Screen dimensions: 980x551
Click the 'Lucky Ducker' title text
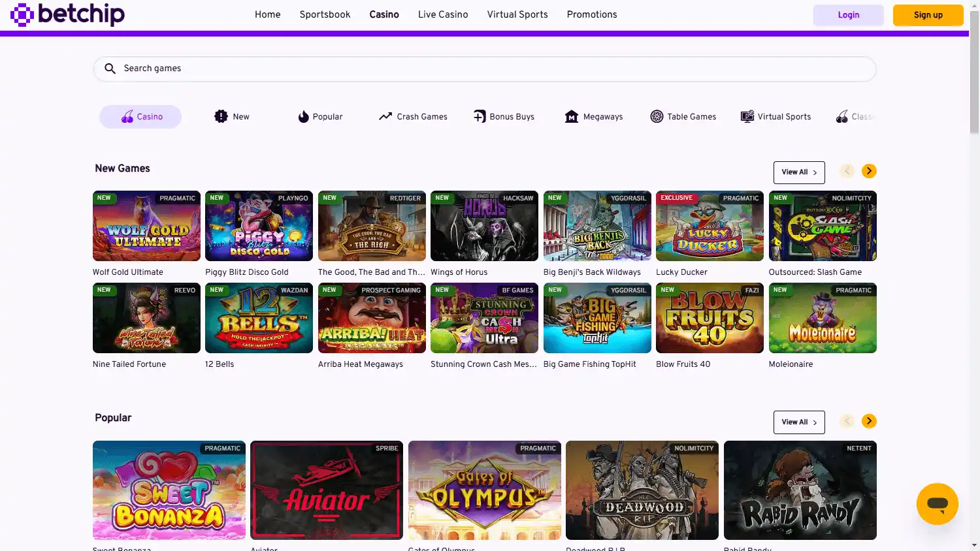(x=682, y=272)
